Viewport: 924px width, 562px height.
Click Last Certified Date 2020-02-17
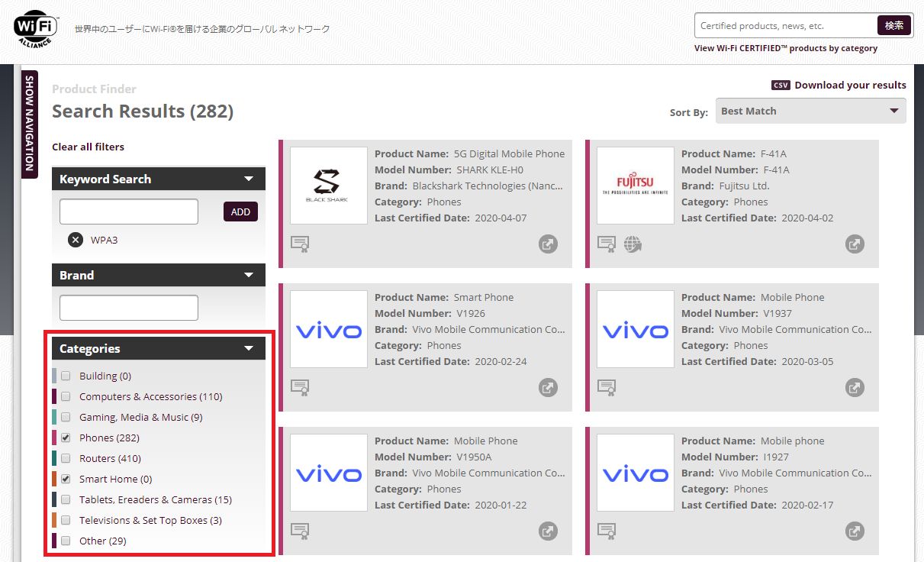pos(807,505)
